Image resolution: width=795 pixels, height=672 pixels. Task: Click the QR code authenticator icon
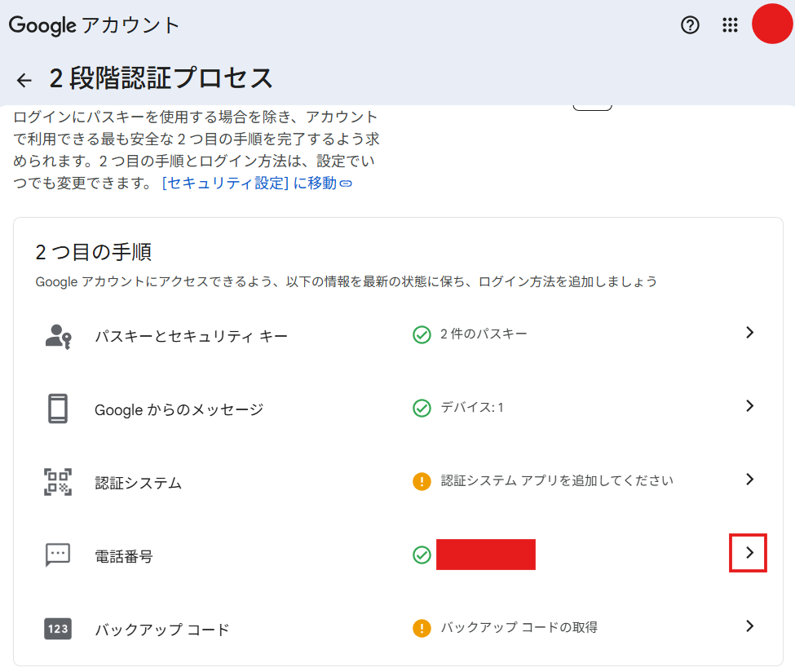click(58, 482)
